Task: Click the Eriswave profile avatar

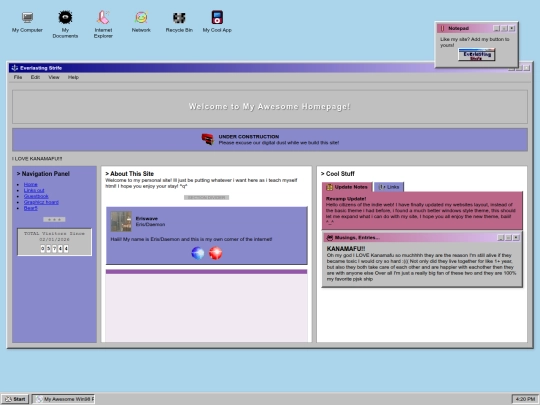Action: pos(121,221)
